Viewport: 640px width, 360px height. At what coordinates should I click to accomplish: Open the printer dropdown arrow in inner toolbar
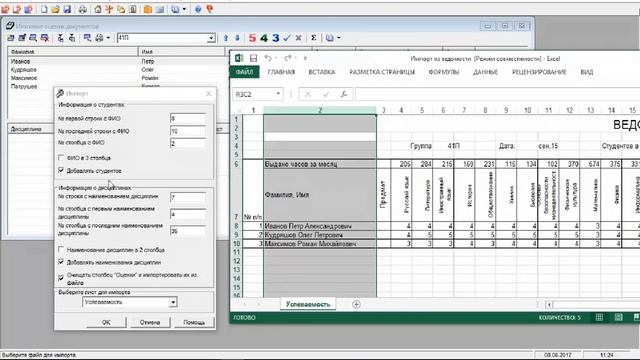(108, 38)
